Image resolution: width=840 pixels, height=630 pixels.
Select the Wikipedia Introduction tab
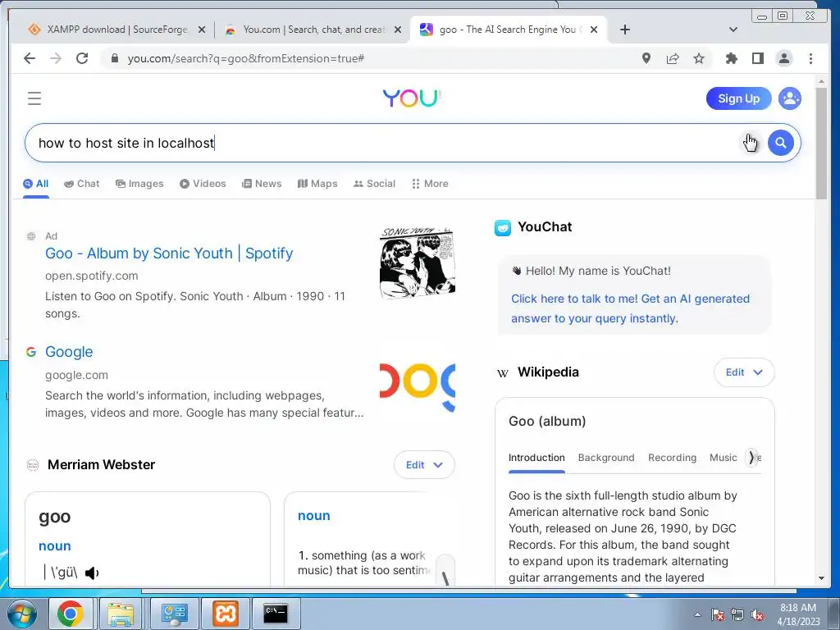point(536,458)
